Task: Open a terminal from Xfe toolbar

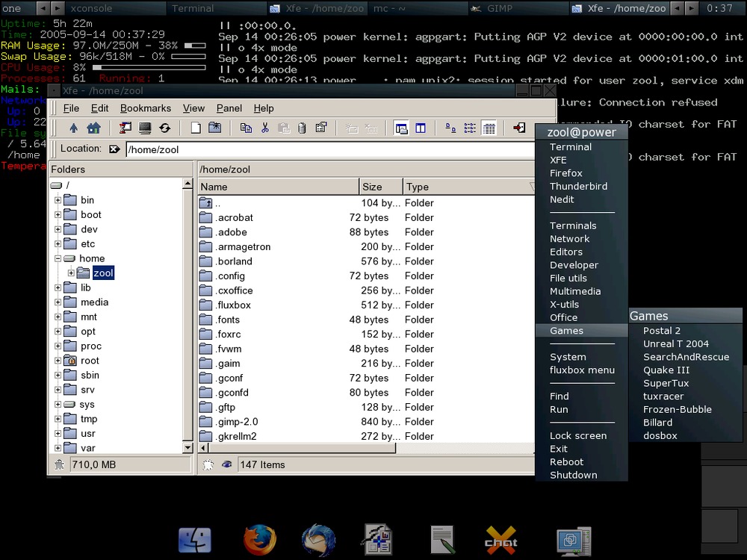Action: point(145,128)
